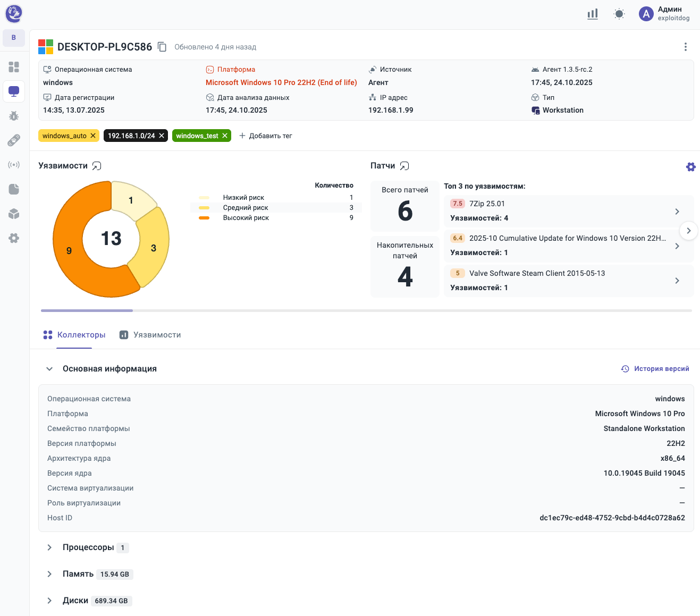700x616 pixels.
Task: Click Добавить тег button
Action: [266, 136]
